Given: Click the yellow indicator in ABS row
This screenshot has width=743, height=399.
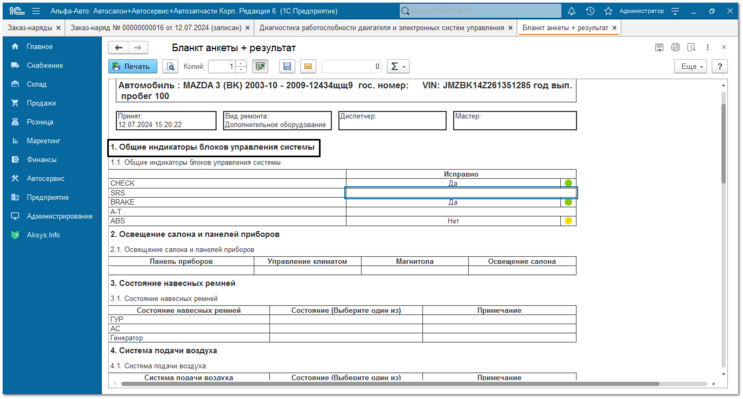Looking at the screenshot, I should tap(568, 221).
